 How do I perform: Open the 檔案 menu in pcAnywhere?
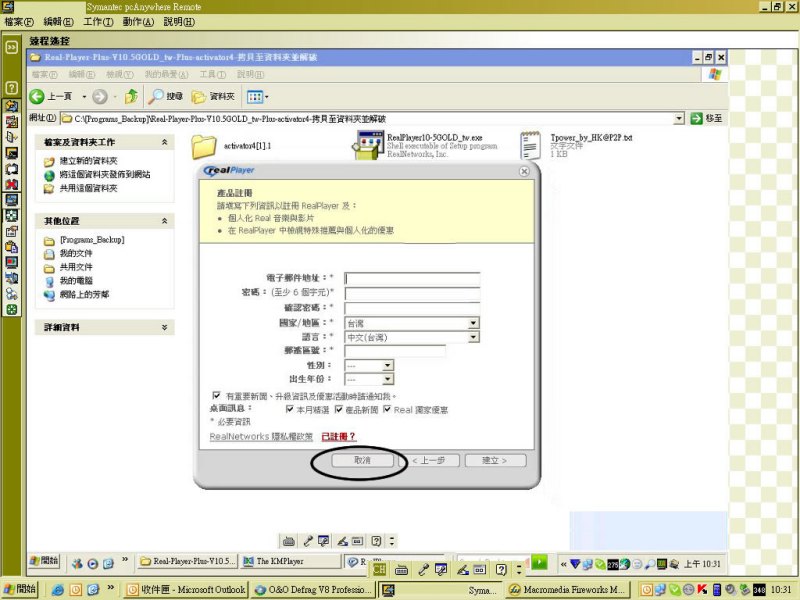(18, 21)
